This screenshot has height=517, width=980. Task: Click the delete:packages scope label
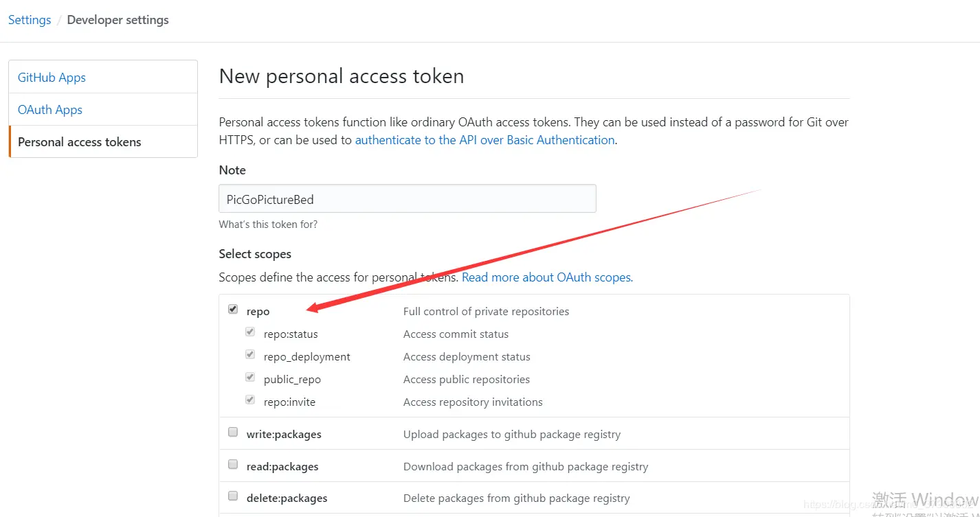[x=287, y=498]
